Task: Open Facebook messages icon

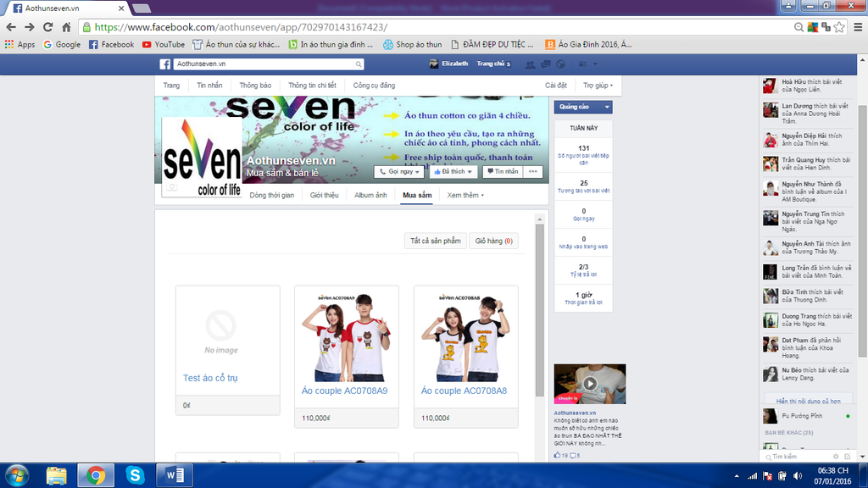Action: click(x=545, y=64)
